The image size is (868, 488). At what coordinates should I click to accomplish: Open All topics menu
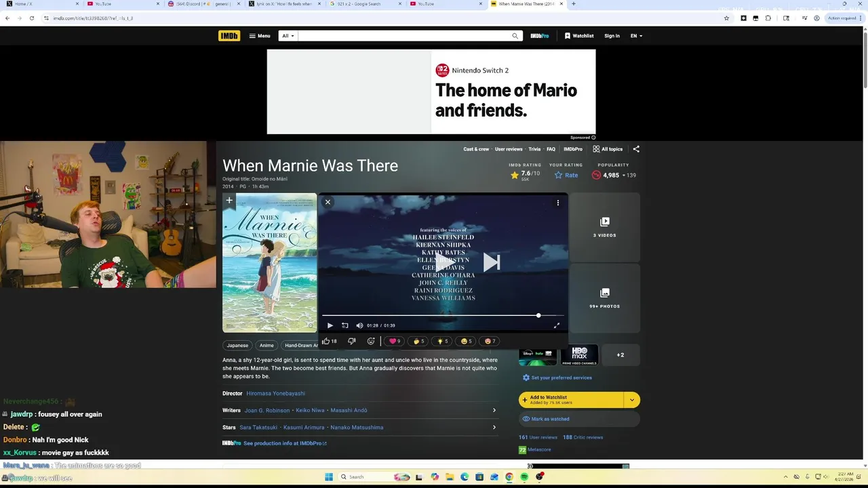click(608, 149)
